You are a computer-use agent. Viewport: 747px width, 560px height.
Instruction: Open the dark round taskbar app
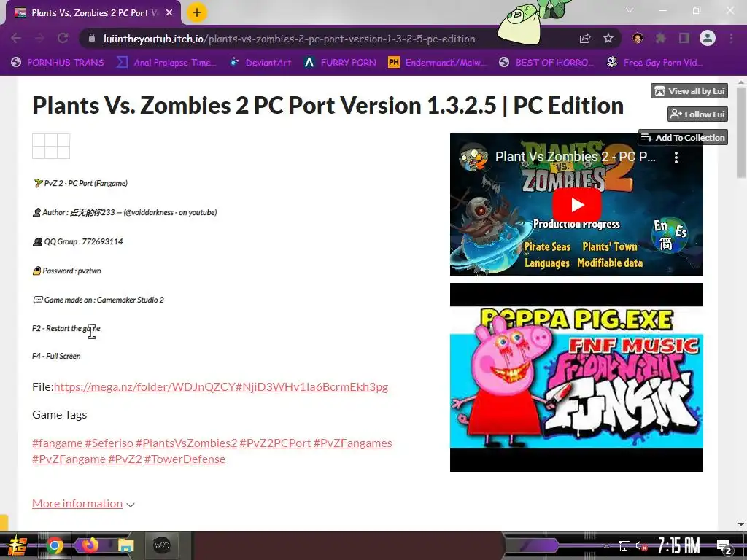161,545
